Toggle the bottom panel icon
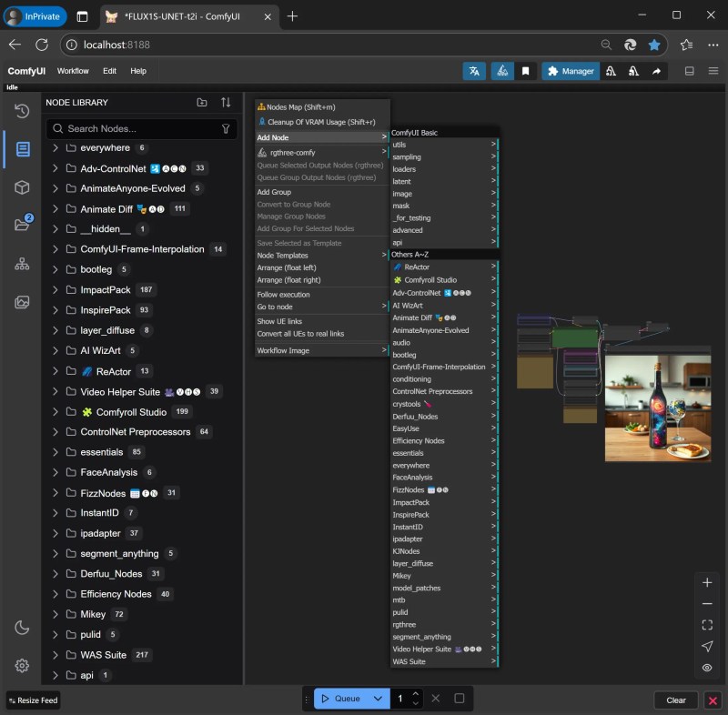 click(690, 71)
